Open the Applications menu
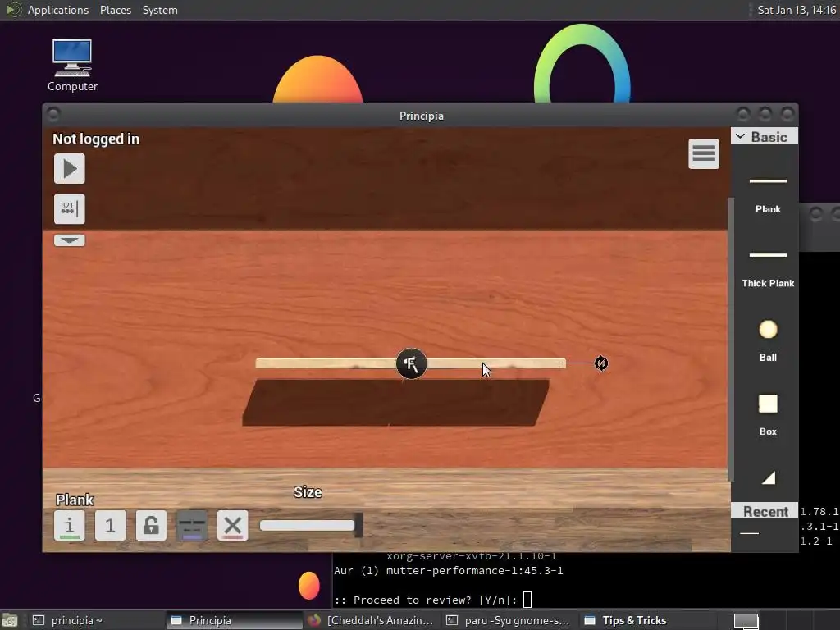The height and width of the screenshot is (630, 840). 58,10
